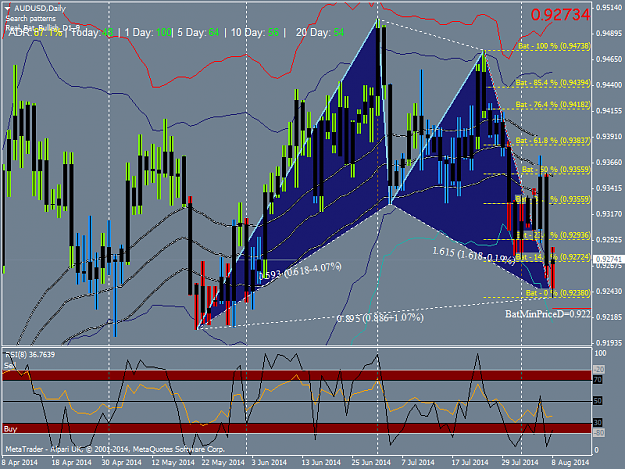This screenshot has height=469, width=625.
Task: Click the RSI 70 level marker
Action: coord(597,380)
